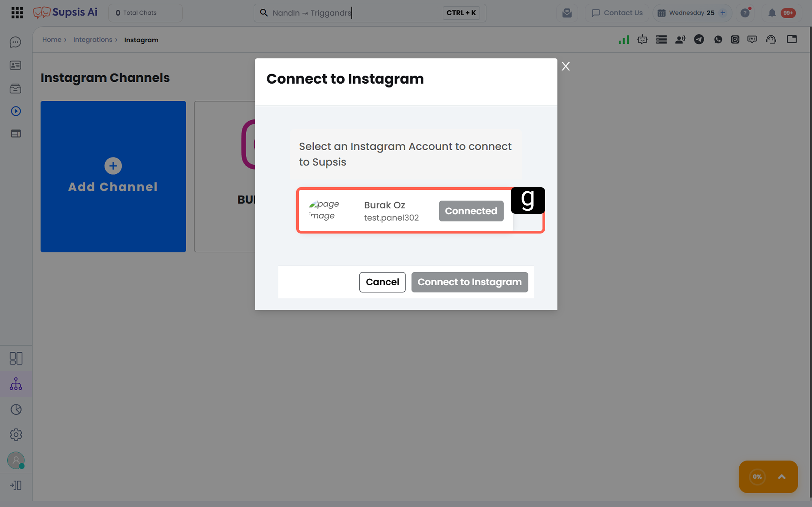Open the settings gear in sidebar
This screenshot has height=507, width=812.
point(16,434)
